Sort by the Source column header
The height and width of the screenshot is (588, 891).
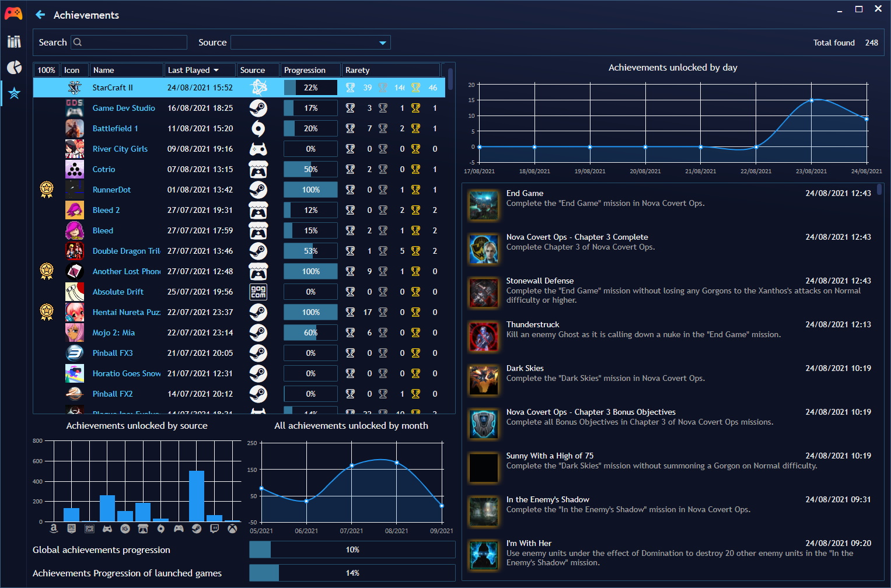pos(258,70)
